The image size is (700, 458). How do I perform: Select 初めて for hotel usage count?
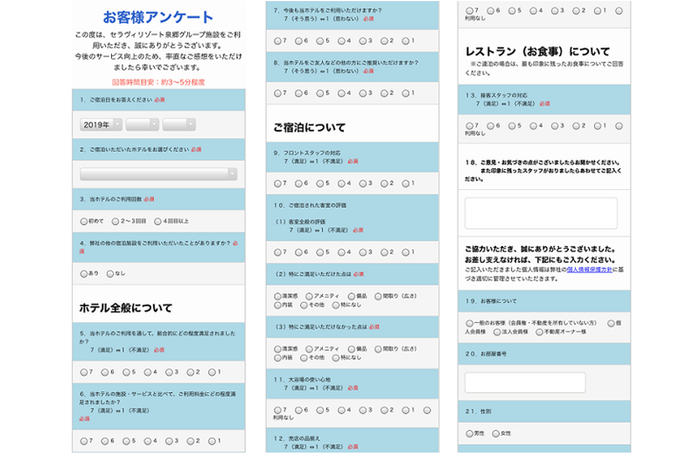click(83, 221)
